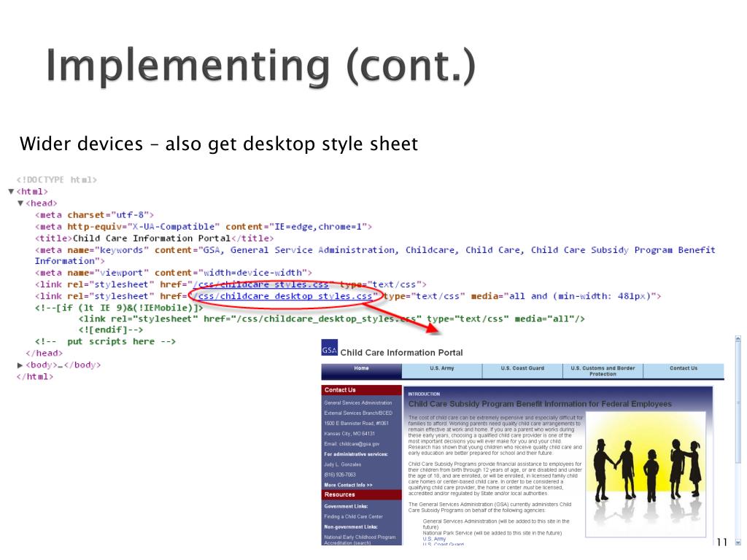This screenshot has height=560, width=747.
Task: Select the meta charset utf-8 line
Action: [x=94, y=215]
